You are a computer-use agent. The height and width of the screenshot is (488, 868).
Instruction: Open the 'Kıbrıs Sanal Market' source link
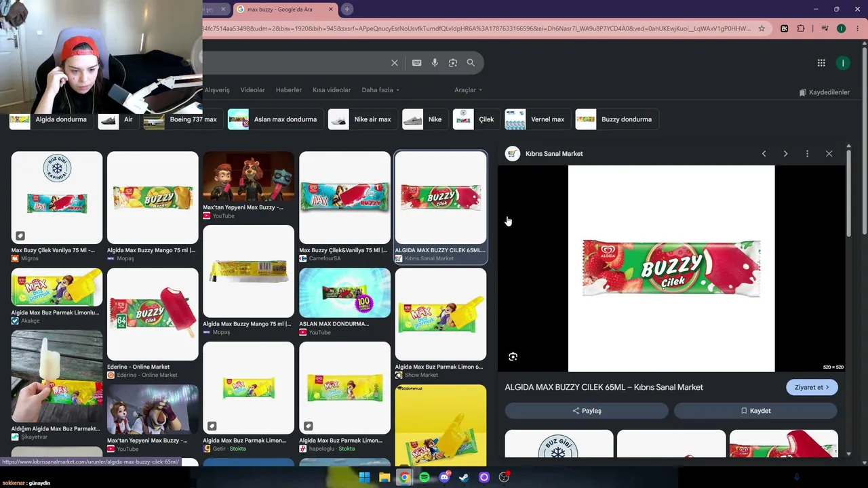tap(554, 154)
